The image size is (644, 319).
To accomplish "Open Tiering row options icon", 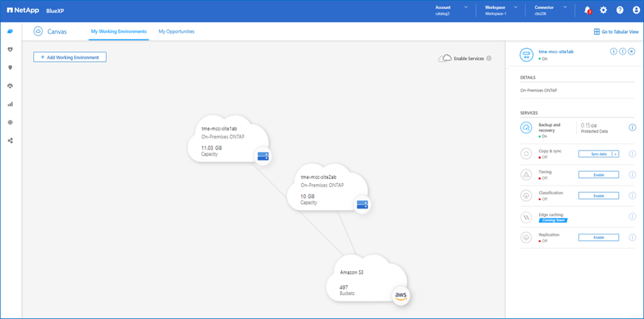I will pyautogui.click(x=632, y=175).
